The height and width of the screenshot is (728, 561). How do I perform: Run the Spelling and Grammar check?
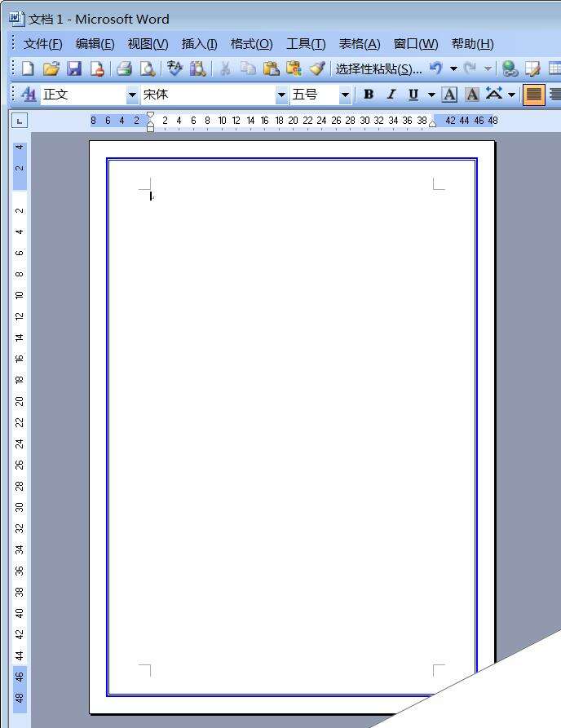pyautogui.click(x=174, y=68)
